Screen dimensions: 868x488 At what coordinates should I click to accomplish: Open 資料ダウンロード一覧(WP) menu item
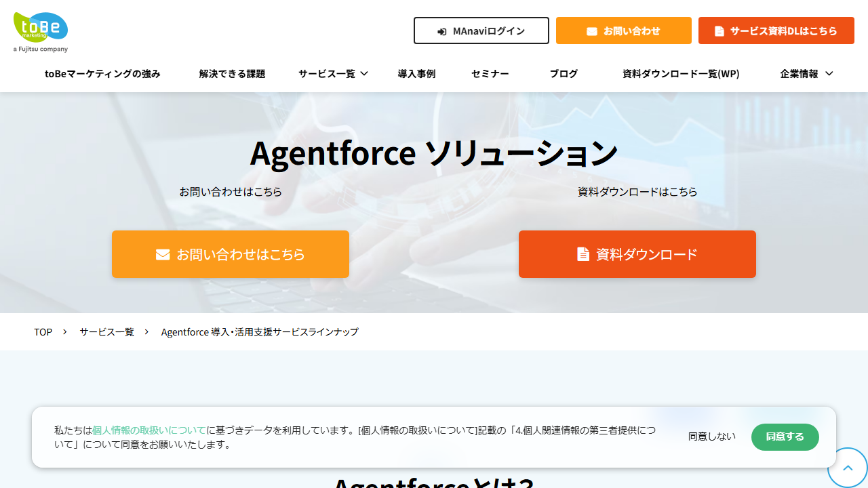(x=681, y=74)
